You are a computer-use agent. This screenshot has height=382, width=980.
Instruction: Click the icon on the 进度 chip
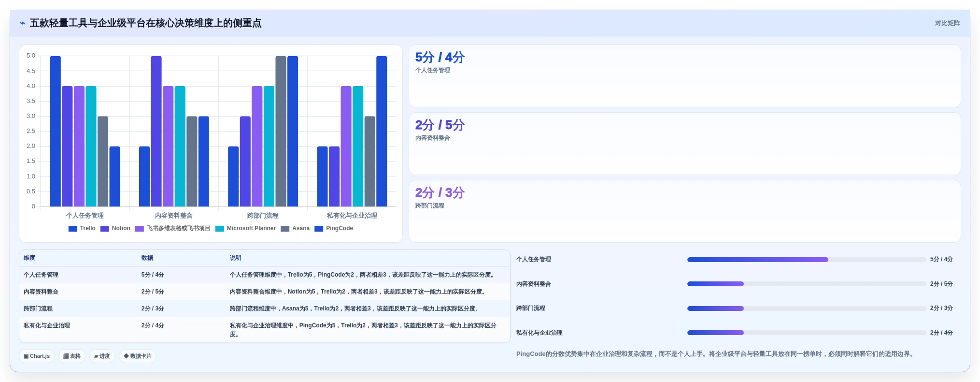(96, 356)
